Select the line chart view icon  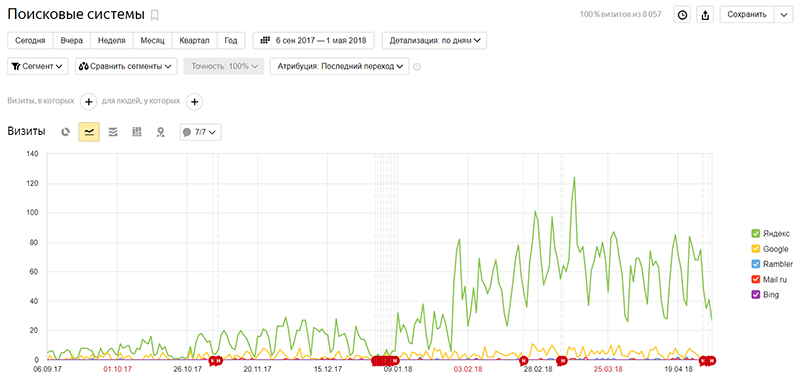tap(89, 132)
